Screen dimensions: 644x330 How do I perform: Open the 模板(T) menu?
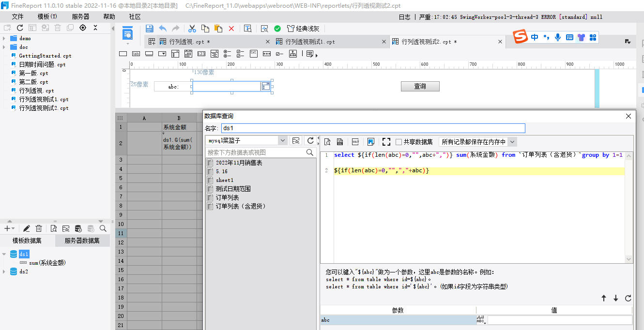coord(47,16)
